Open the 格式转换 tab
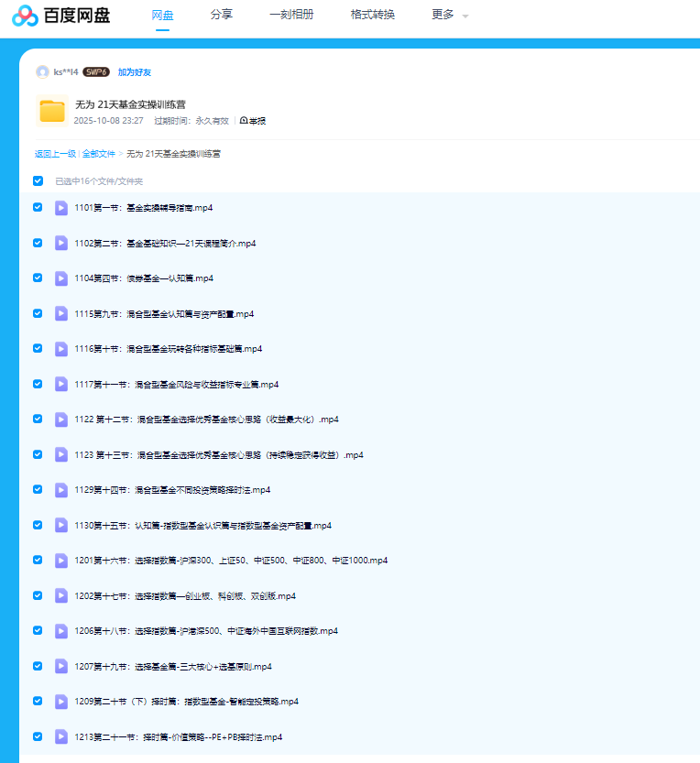Image resolution: width=700 pixels, height=763 pixels. (373, 15)
